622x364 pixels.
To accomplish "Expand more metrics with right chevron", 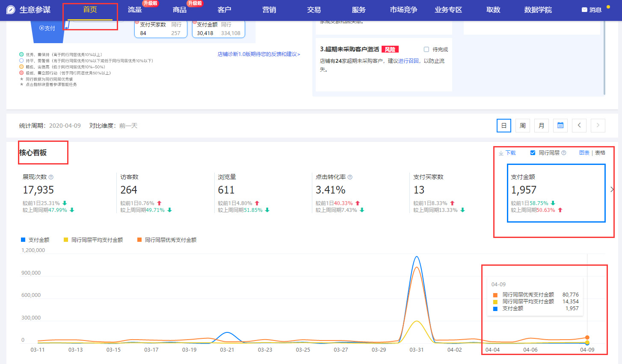I will coord(612,189).
